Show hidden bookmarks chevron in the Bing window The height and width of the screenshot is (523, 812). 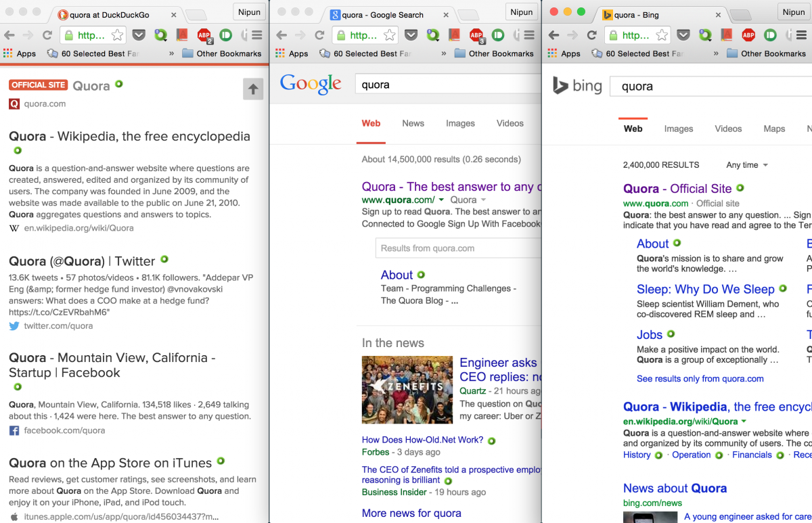[x=716, y=53]
